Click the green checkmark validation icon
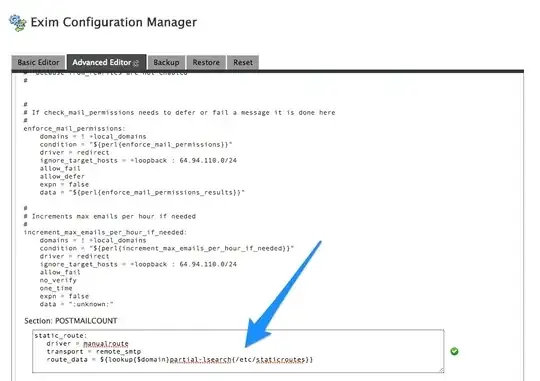Viewport: 540px width, 381px height. pyautogui.click(x=454, y=351)
